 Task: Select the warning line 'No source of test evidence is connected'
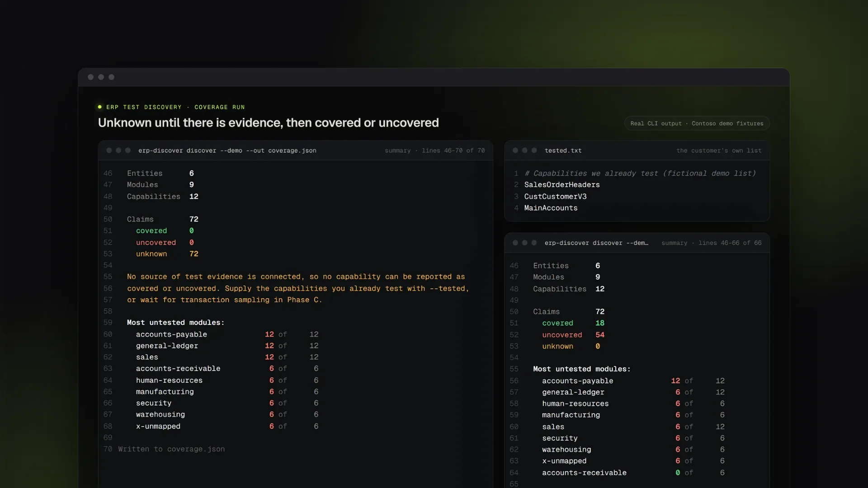click(x=296, y=277)
